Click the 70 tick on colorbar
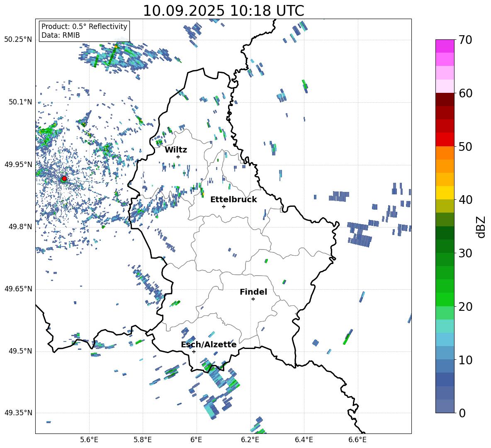491x448 pixels. coord(465,40)
